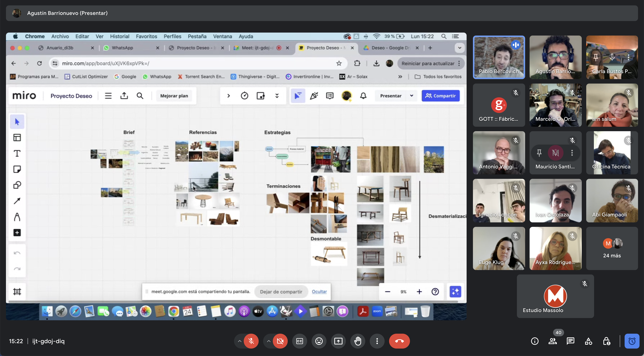Image resolution: width=644 pixels, height=356 pixels.
Task: Expand Presentar dropdown arrow in Miro
Action: pyautogui.click(x=411, y=96)
